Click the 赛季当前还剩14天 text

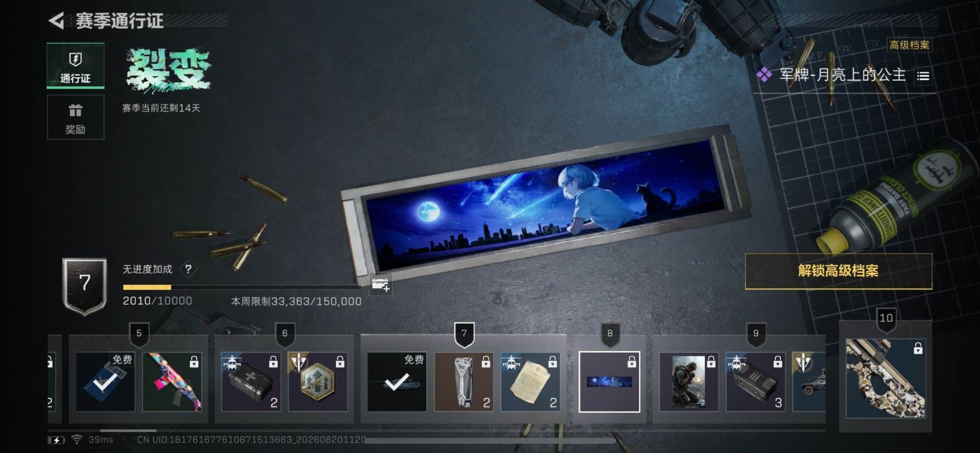[x=161, y=108]
